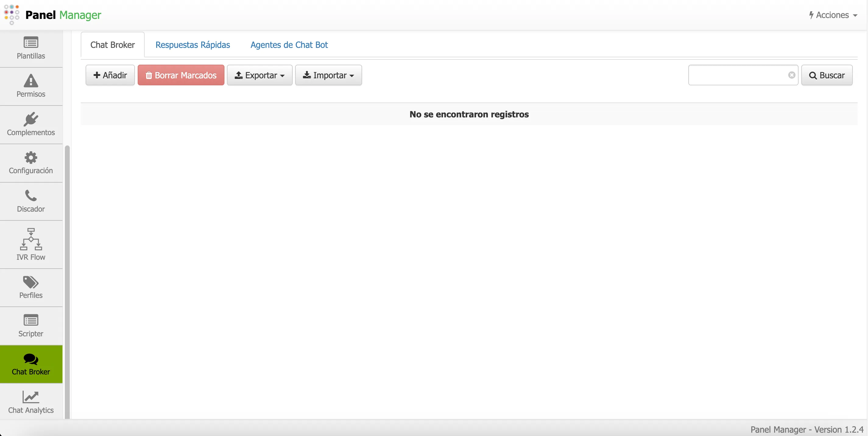
Task: Open the Exportar dropdown
Action: click(x=259, y=75)
